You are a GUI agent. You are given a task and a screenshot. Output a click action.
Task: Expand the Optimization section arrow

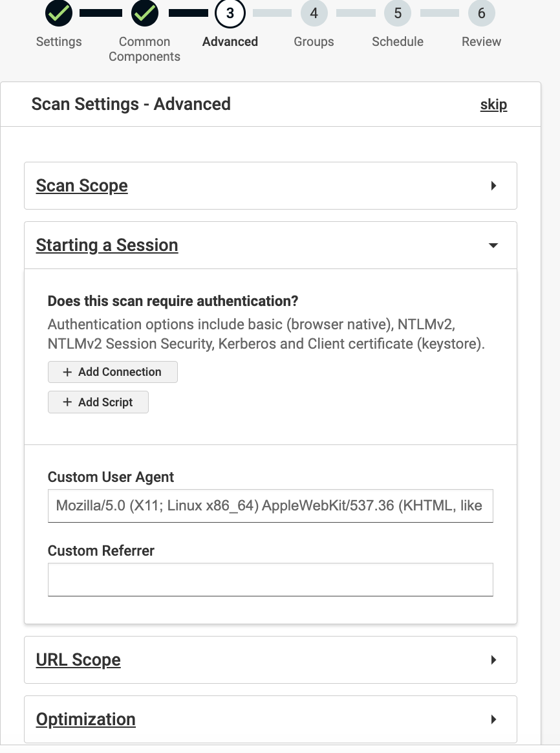coord(493,719)
